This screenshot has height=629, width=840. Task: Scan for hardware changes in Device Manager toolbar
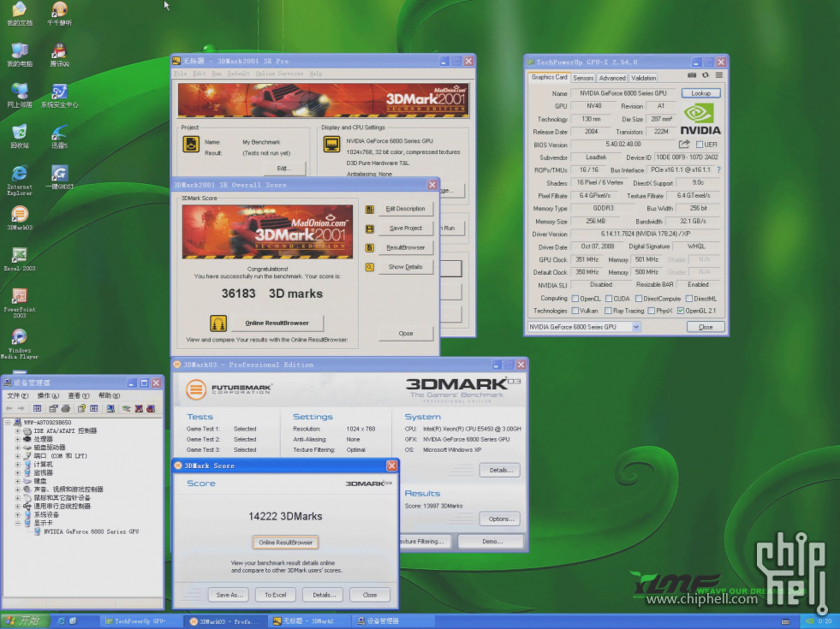coord(110,408)
